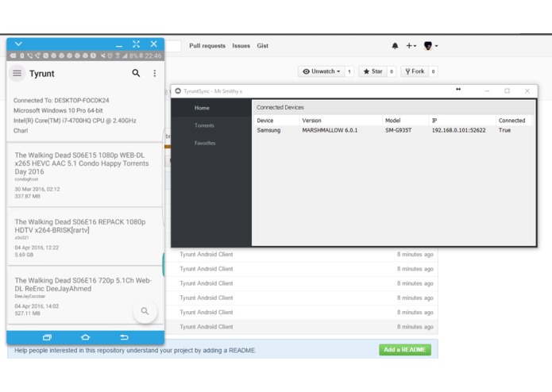
Task: Sort by the Version column header
Action: pos(341,121)
